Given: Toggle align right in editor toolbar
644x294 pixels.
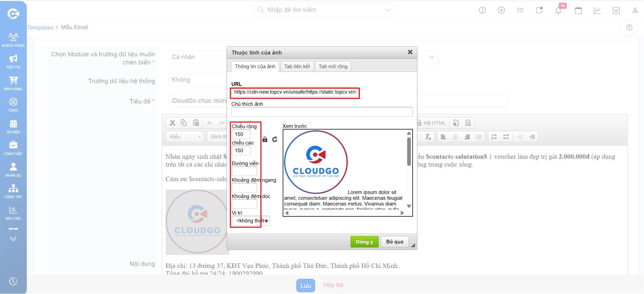Looking at the screenshot, I should [x=467, y=137].
